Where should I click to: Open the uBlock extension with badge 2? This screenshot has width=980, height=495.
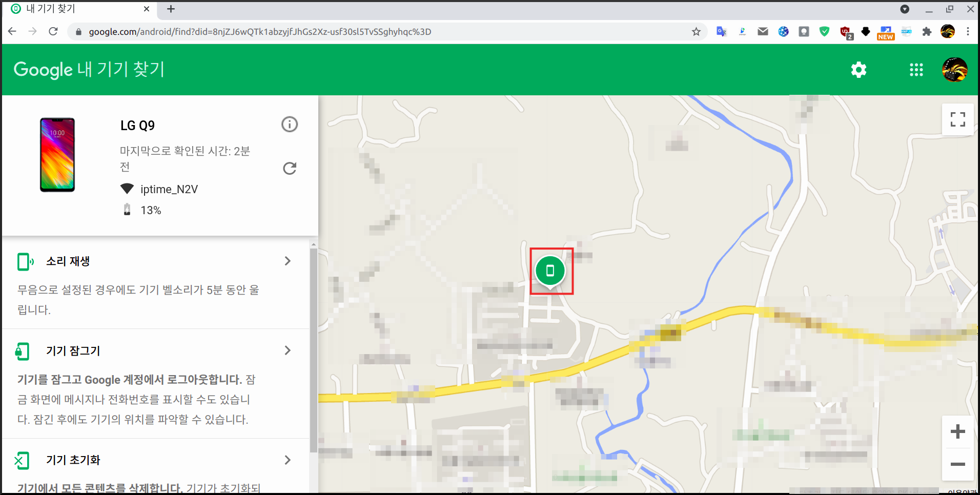846,33
